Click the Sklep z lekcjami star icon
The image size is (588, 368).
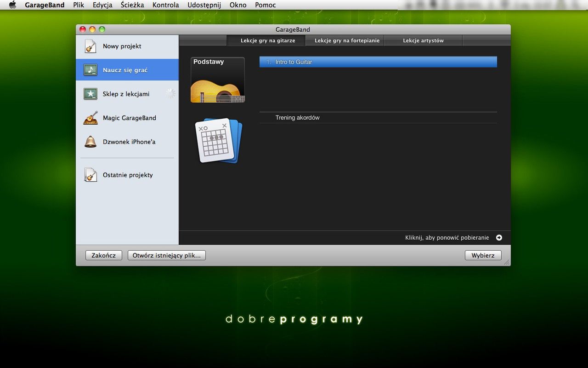[x=90, y=94]
